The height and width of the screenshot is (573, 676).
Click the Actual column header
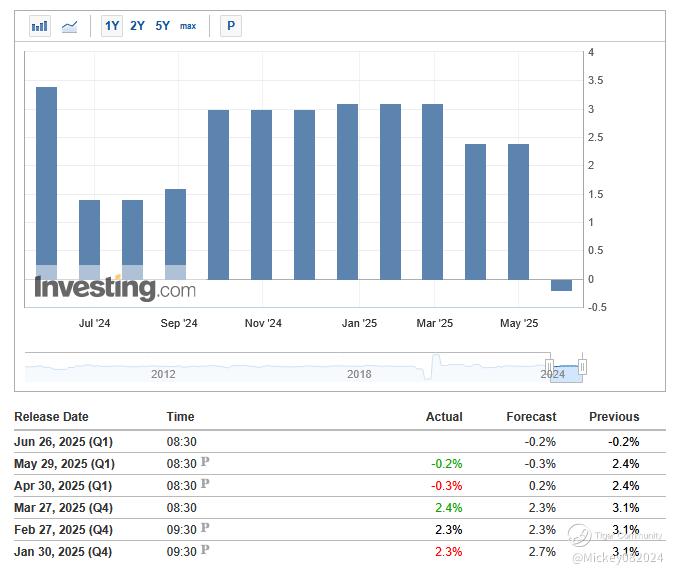(x=444, y=417)
